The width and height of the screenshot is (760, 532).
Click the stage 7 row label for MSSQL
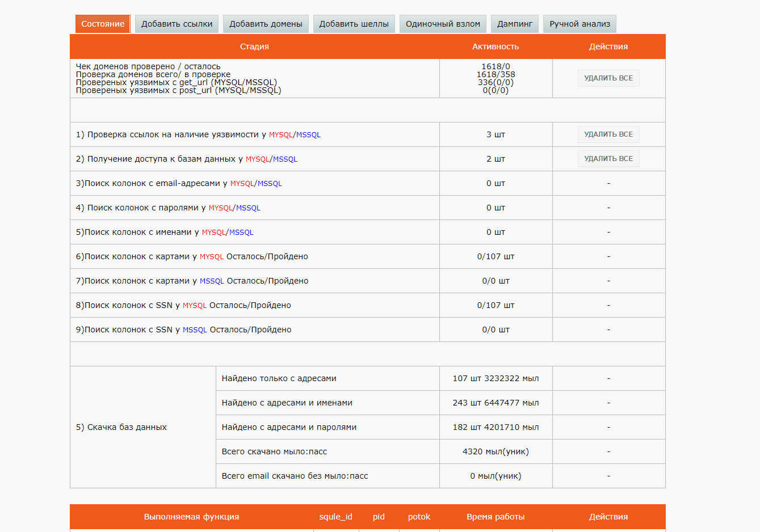(x=192, y=281)
